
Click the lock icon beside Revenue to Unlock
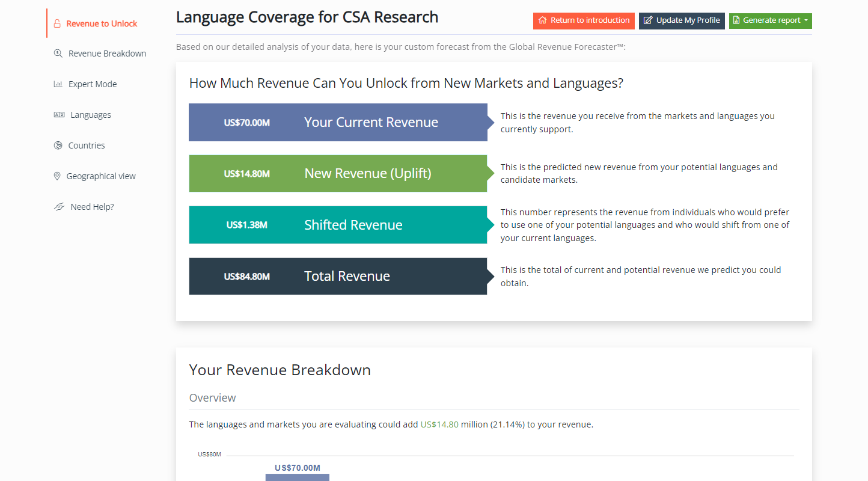pyautogui.click(x=57, y=24)
